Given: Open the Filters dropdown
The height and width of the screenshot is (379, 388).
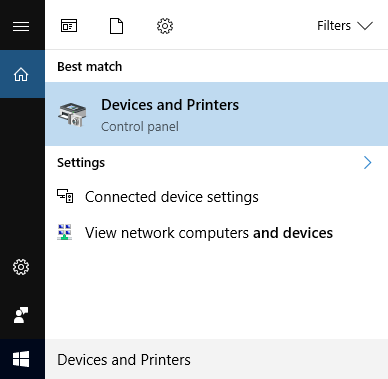Looking at the screenshot, I should pyautogui.click(x=345, y=26).
